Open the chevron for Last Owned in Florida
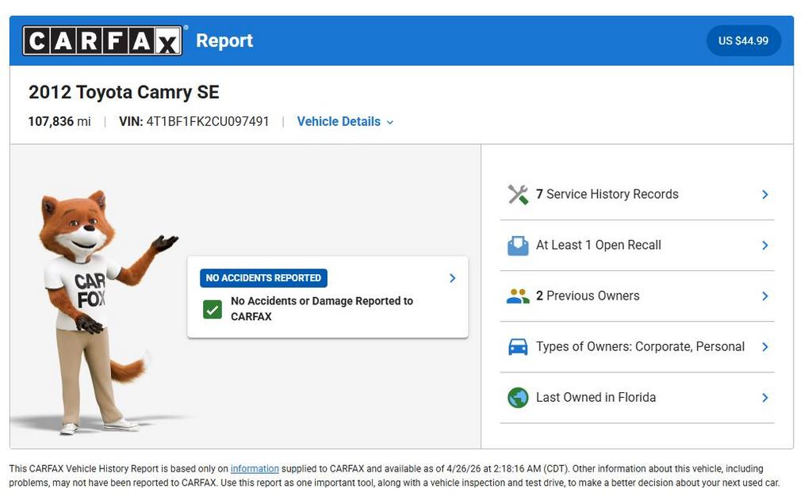The width and height of the screenshot is (812, 504). click(765, 397)
